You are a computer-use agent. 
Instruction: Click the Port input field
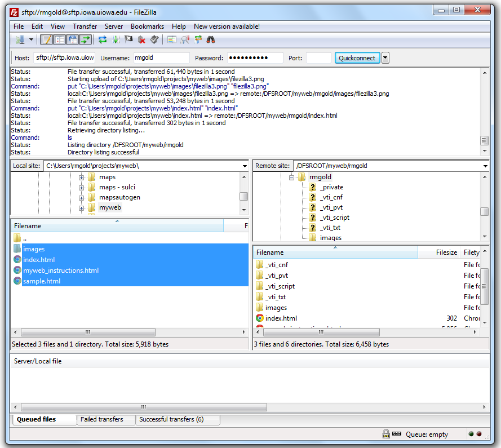318,58
